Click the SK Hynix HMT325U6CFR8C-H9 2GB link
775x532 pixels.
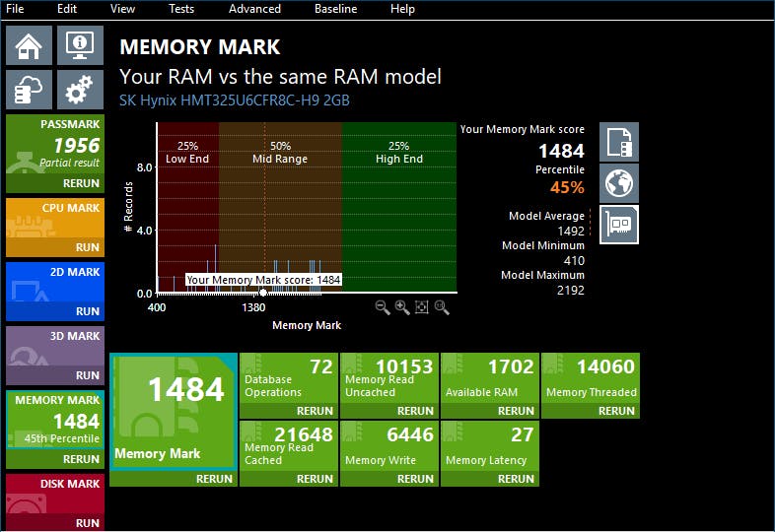point(235,100)
